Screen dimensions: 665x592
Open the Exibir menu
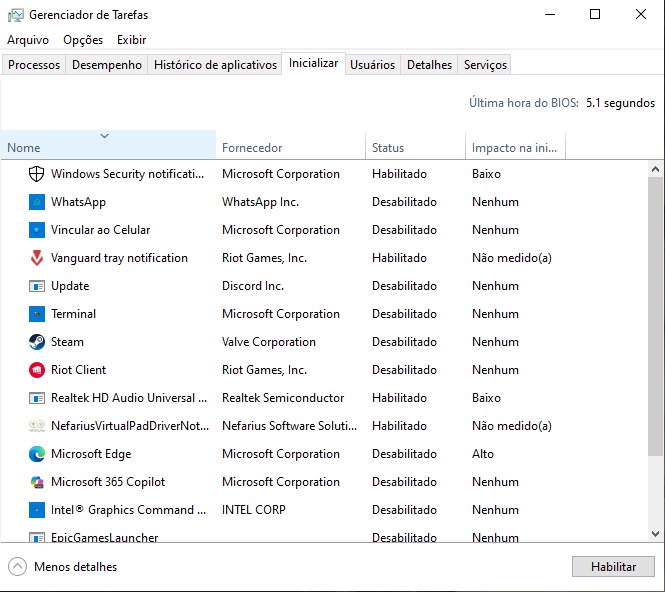pos(131,40)
